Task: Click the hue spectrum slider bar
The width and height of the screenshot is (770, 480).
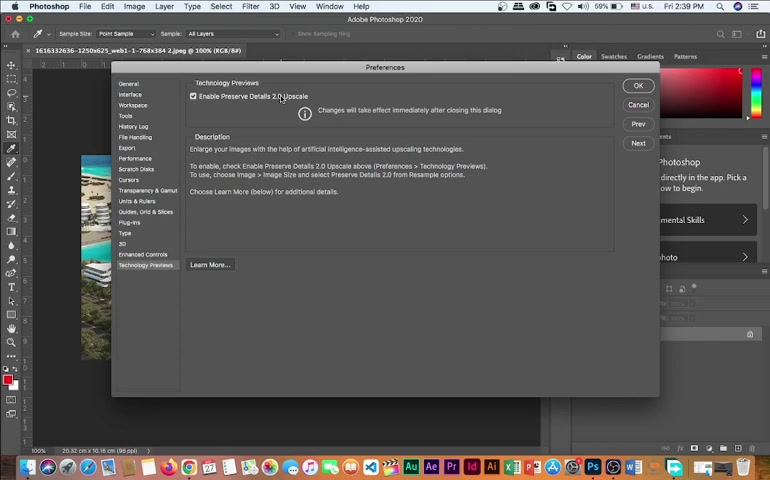Action: click(x=756, y=93)
